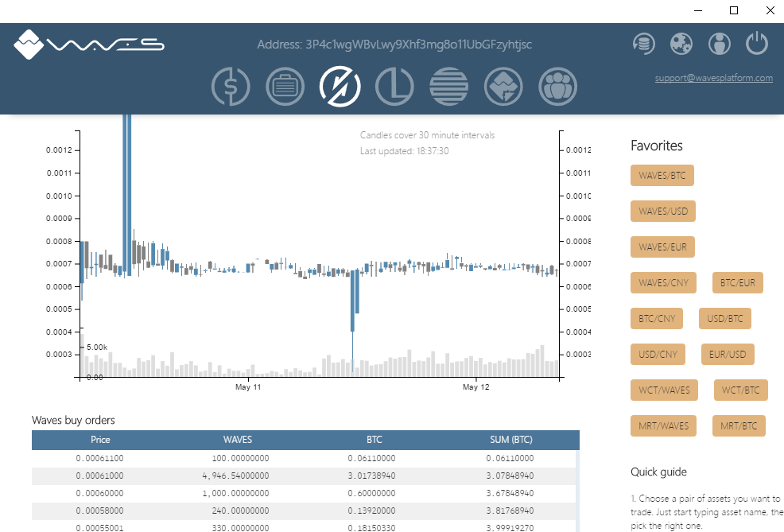Minimize the Waves client window
Viewport: 784px width, 532px height.
pyautogui.click(x=698, y=10)
